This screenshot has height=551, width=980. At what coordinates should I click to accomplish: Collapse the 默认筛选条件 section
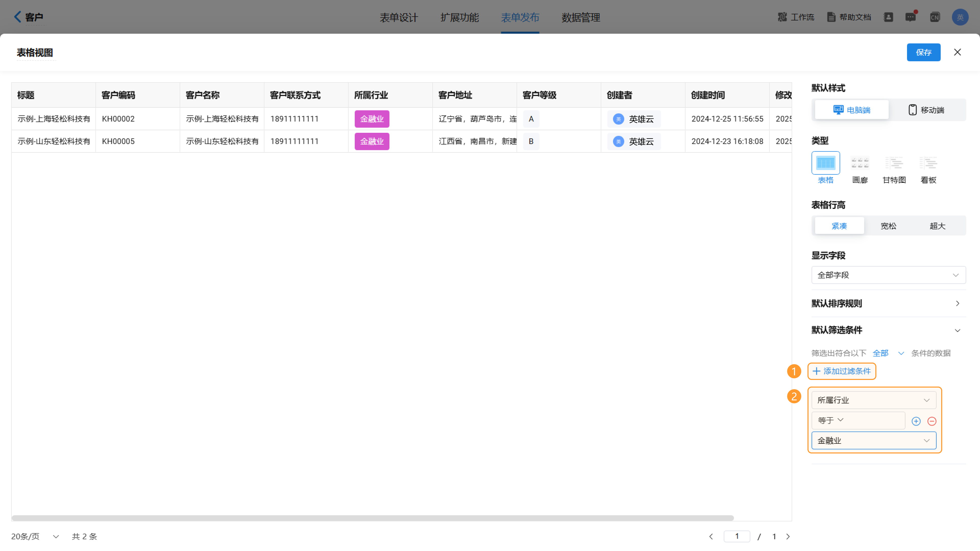tap(888, 330)
